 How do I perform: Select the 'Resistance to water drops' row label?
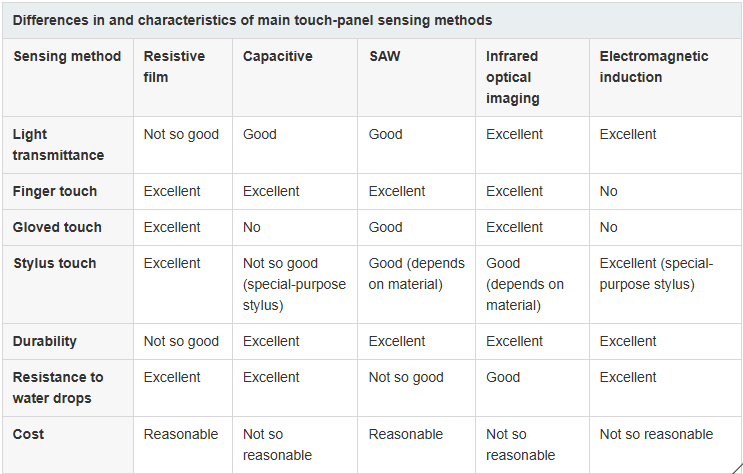pyautogui.click(x=58, y=387)
